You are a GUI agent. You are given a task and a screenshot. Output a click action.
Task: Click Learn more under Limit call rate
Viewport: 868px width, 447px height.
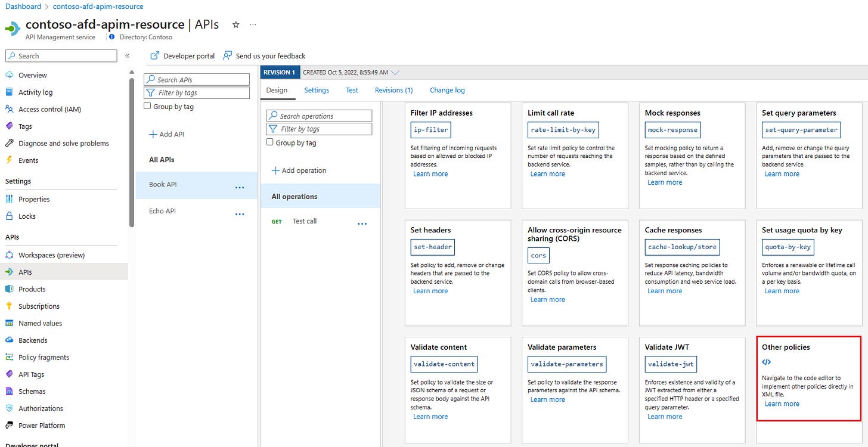coord(548,174)
